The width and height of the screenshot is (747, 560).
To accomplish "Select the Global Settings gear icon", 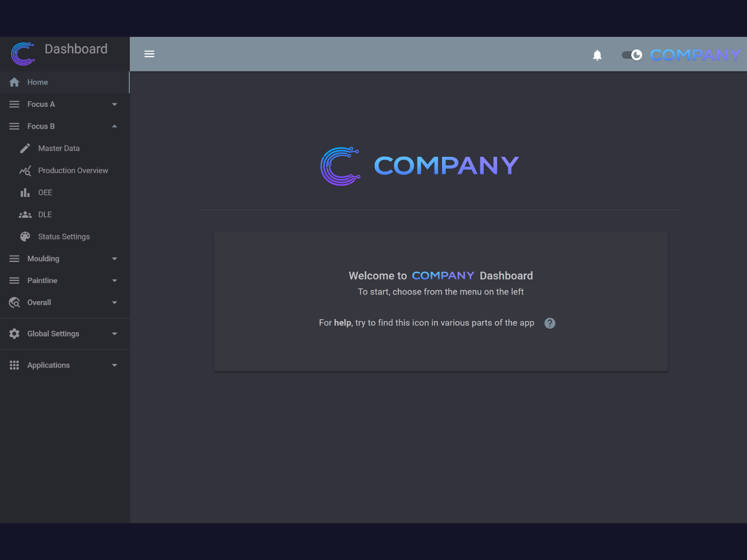I will tap(14, 334).
